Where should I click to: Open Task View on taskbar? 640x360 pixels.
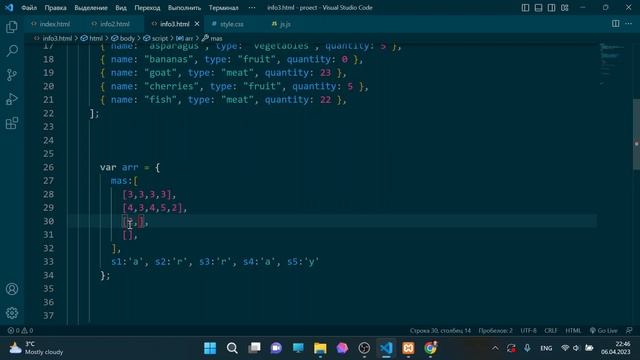pyautogui.click(x=254, y=348)
